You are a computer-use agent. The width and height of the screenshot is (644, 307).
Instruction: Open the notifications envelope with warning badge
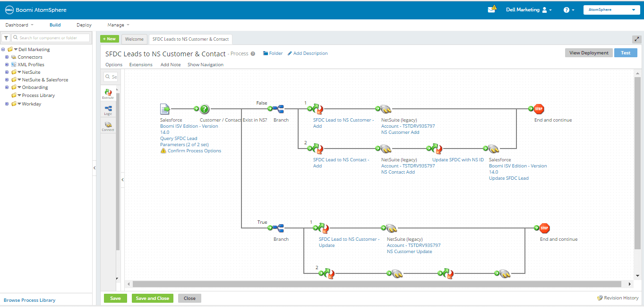click(491, 9)
